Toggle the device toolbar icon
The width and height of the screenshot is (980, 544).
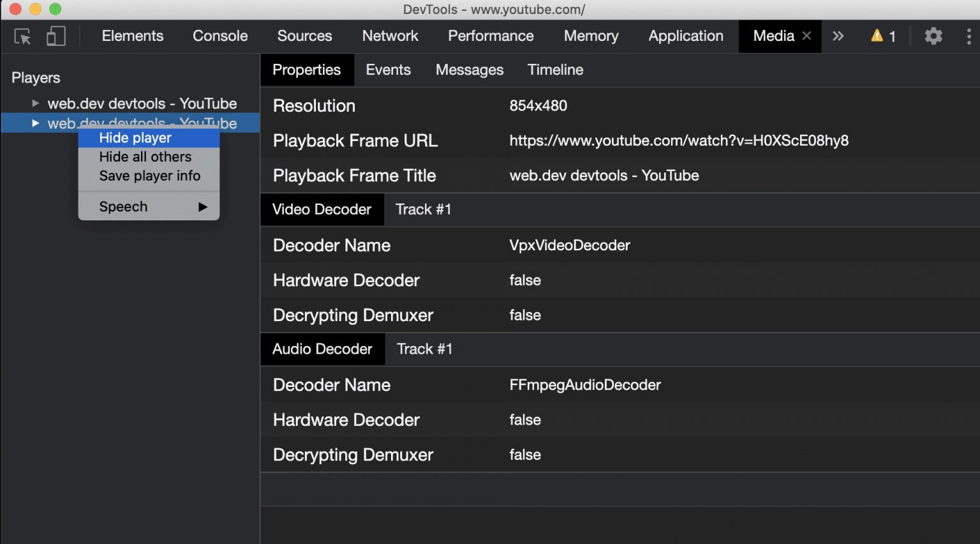tap(56, 36)
